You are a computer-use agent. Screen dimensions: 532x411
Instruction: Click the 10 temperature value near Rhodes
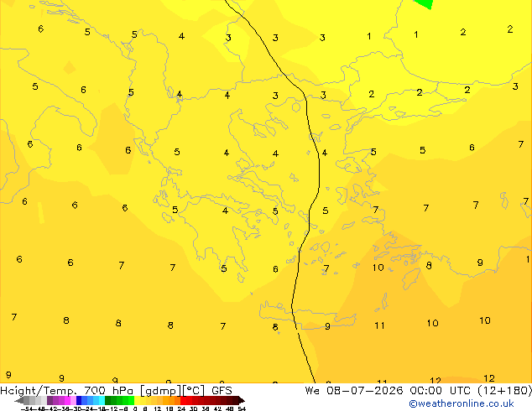378,268
